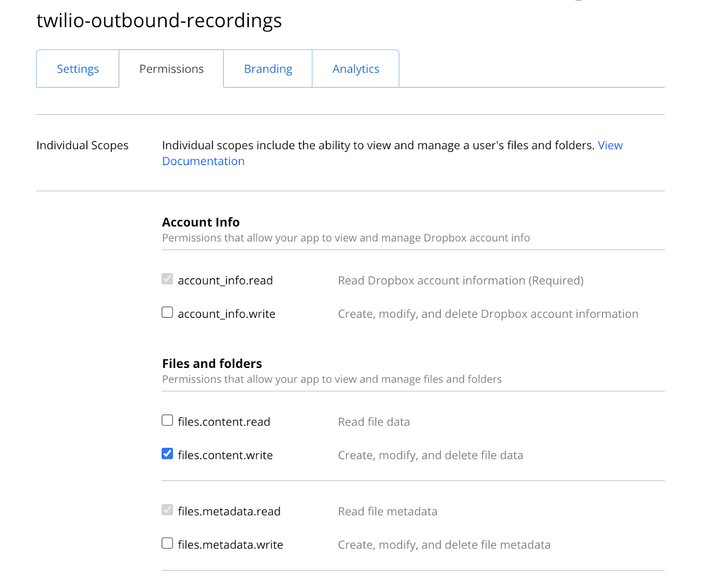Enable the files.content.read scope

coord(167,420)
